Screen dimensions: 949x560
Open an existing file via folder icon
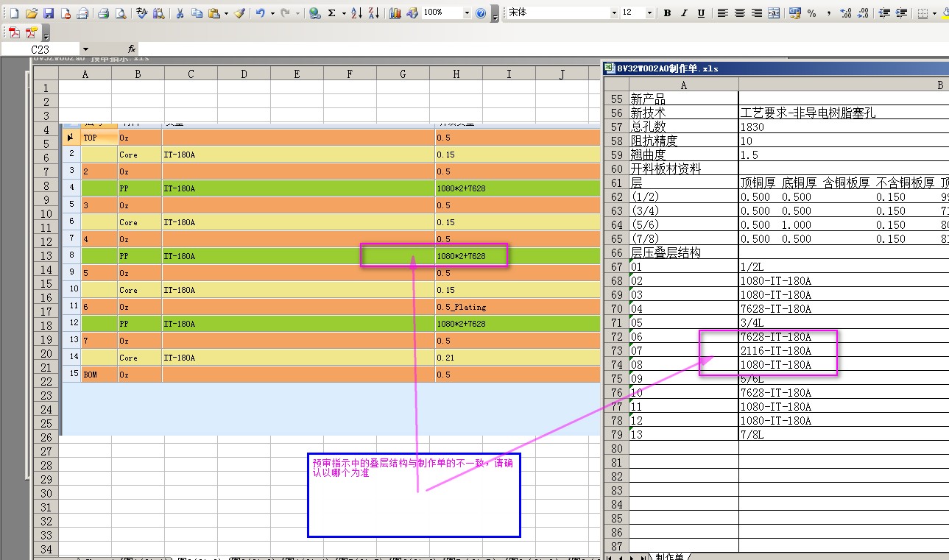coord(31,13)
